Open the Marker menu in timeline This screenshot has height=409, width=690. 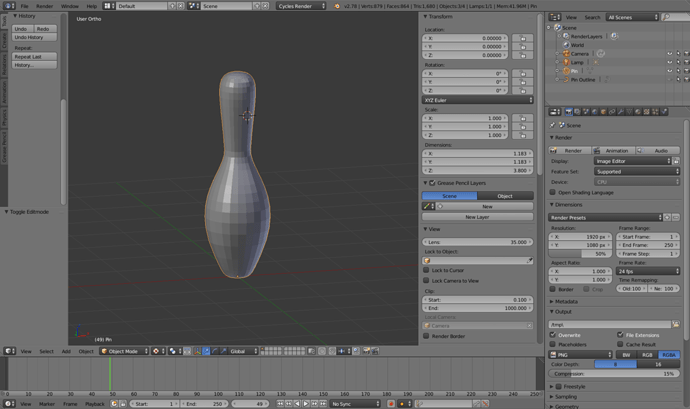(x=47, y=404)
